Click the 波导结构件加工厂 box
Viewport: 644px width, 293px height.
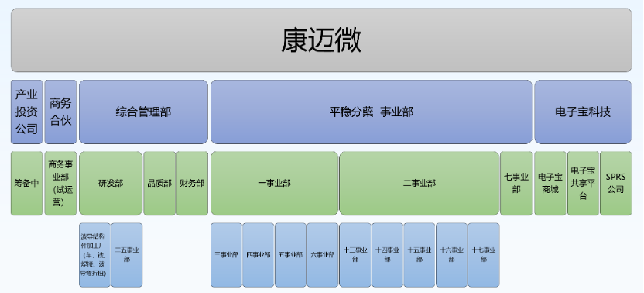(95, 255)
